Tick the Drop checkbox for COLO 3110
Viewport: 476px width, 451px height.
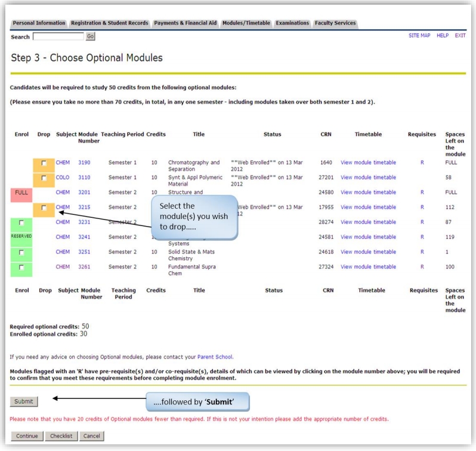pos(44,178)
